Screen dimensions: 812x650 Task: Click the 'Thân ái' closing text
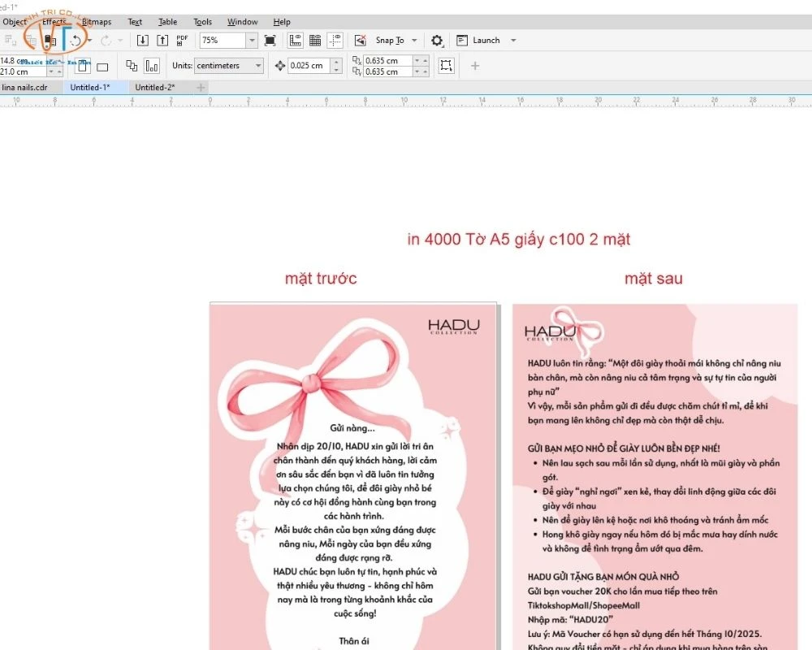coord(354,641)
